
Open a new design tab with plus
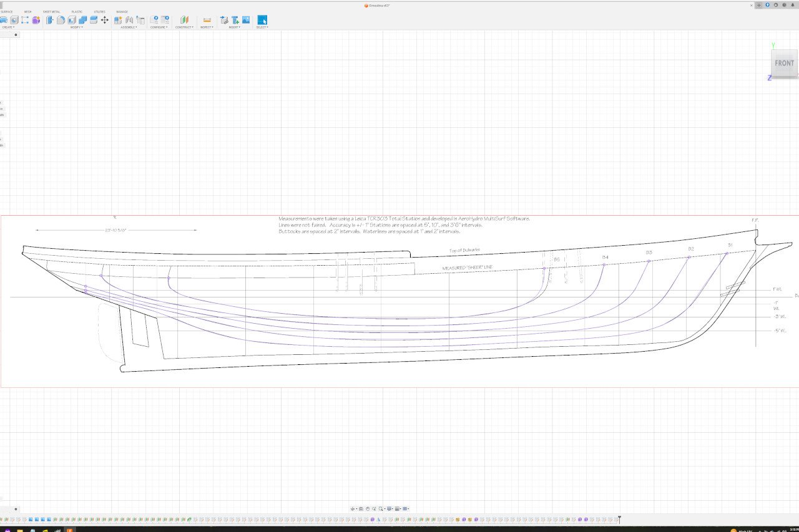tap(759, 5)
